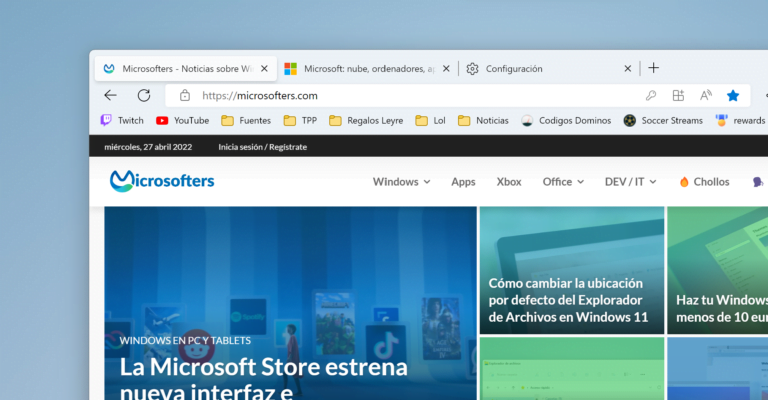The image size is (768, 400).
Task: Open saved passwords via the key icon
Action: pyautogui.click(x=650, y=95)
